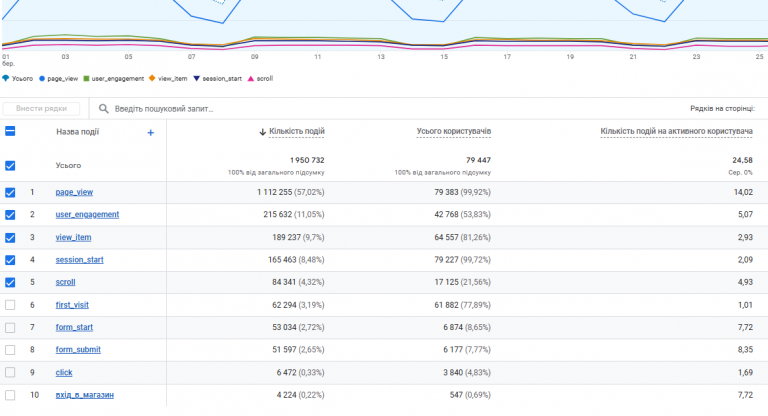The height and width of the screenshot is (416, 768).
Task: Click the search magnifier icon
Action: pos(103,109)
